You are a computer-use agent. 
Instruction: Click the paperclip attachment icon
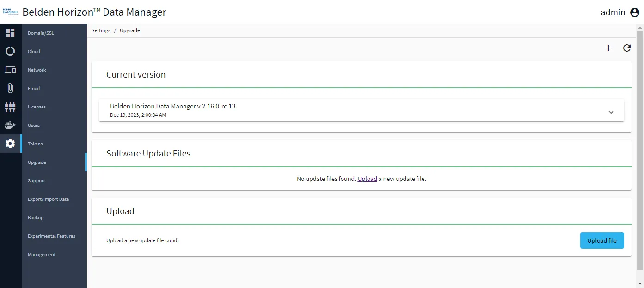point(10,88)
